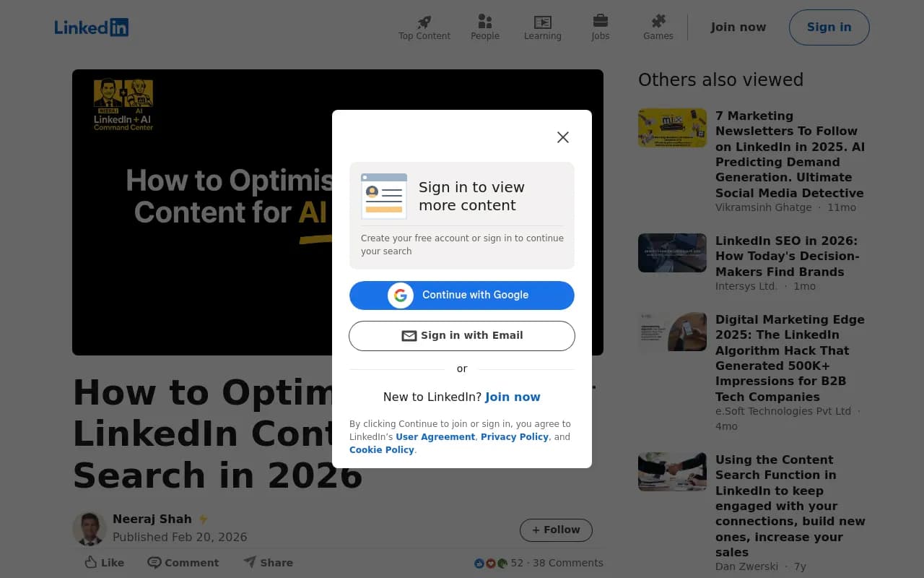924x578 pixels.
Task: Open the Privacy Policy link
Action: (515, 436)
